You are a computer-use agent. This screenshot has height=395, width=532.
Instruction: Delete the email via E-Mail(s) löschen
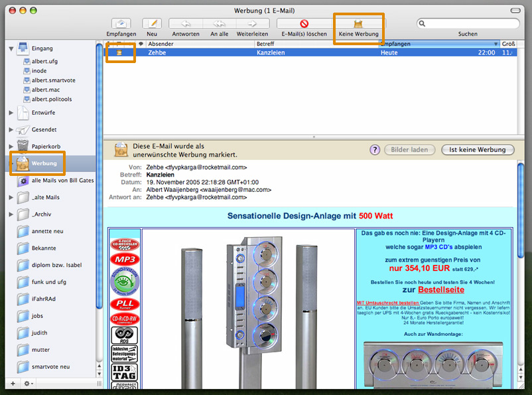point(304,24)
